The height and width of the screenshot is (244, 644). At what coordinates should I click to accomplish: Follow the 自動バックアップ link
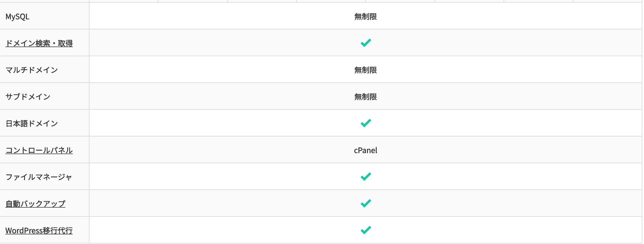pyautogui.click(x=35, y=204)
